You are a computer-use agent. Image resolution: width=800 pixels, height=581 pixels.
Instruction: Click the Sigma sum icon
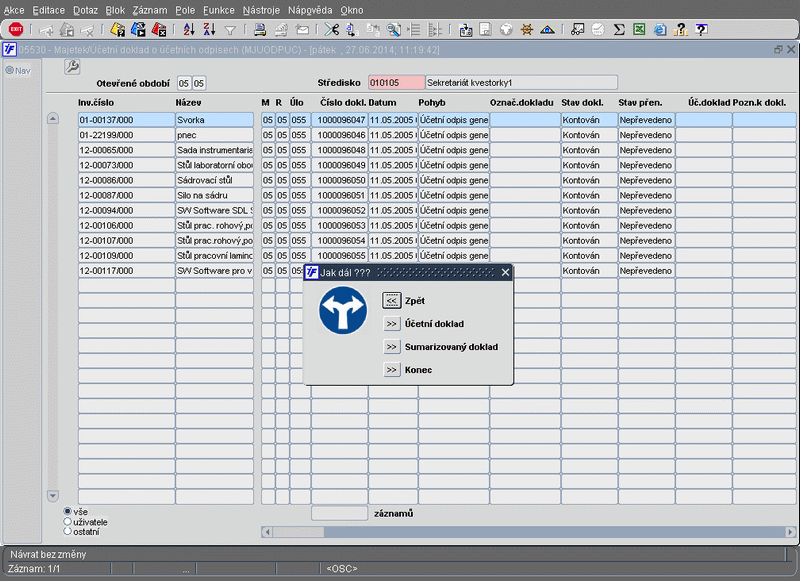point(619,30)
